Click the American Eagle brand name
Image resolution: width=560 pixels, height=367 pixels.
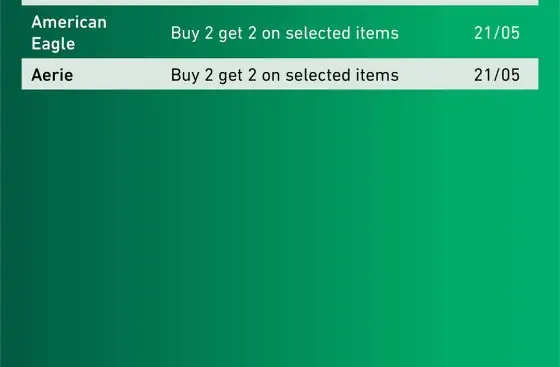(69, 33)
